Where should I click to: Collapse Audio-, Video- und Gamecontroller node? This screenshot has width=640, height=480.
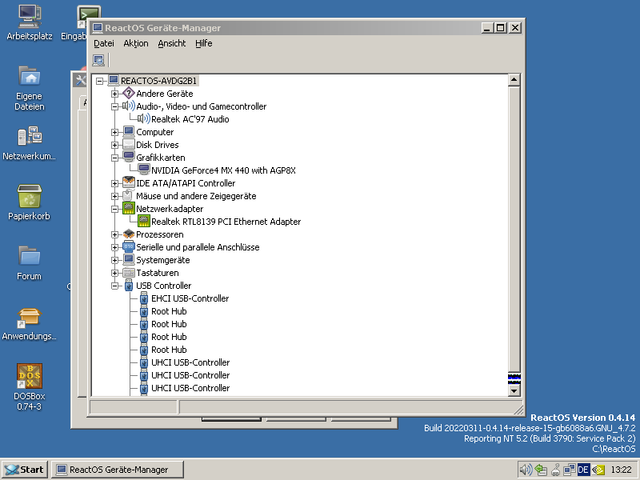[115, 107]
